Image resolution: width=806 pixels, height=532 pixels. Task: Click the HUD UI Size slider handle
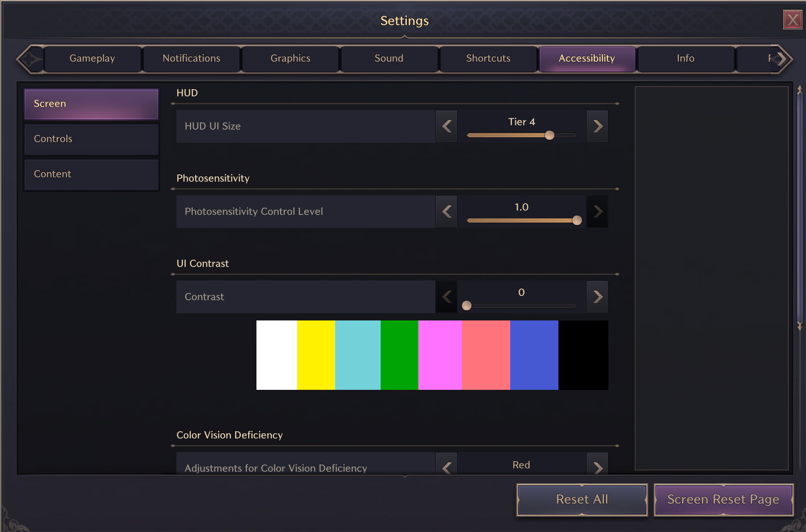coord(550,135)
